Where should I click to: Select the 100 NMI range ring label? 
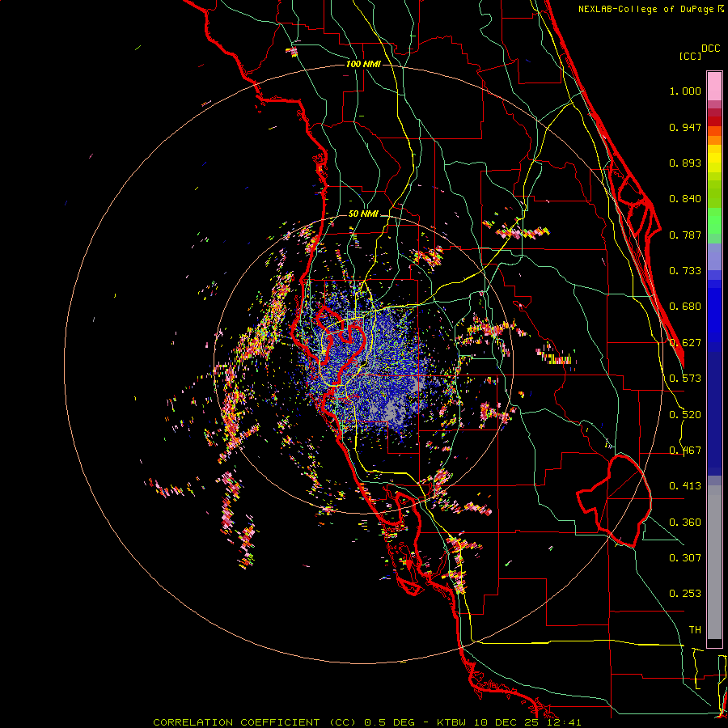(362, 64)
